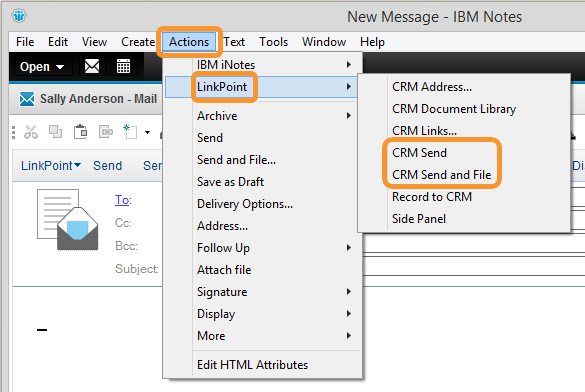Choose Save as Draft
Viewport: 585px width, 392px height.
[x=262, y=182]
